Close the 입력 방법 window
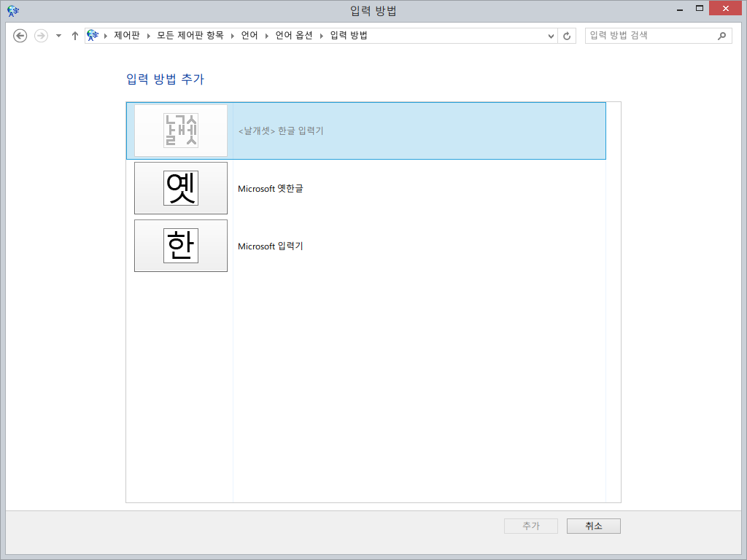The image size is (747, 560). point(725,9)
